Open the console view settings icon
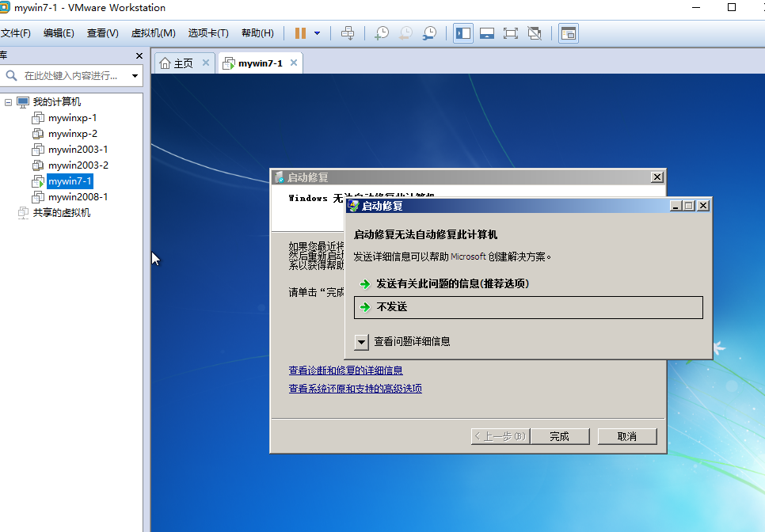The width and height of the screenshot is (765, 532). (x=569, y=33)
